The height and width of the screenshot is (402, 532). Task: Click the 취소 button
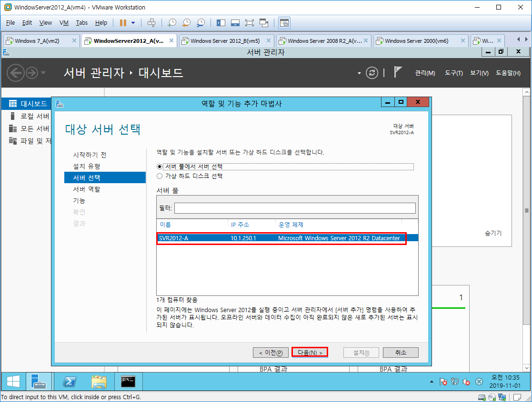click(401, 353)
